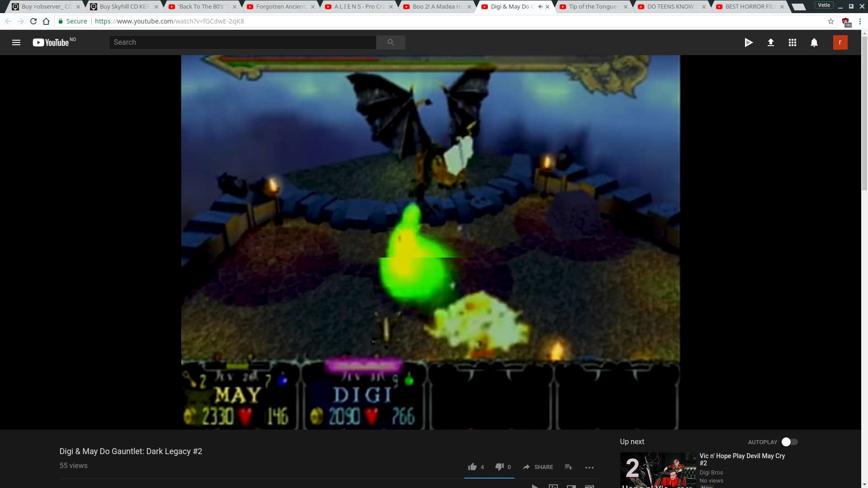The image size is (868, 488).
Task: Toggle the AUTOPLAY switch
Action: click(x=790, y=442)
